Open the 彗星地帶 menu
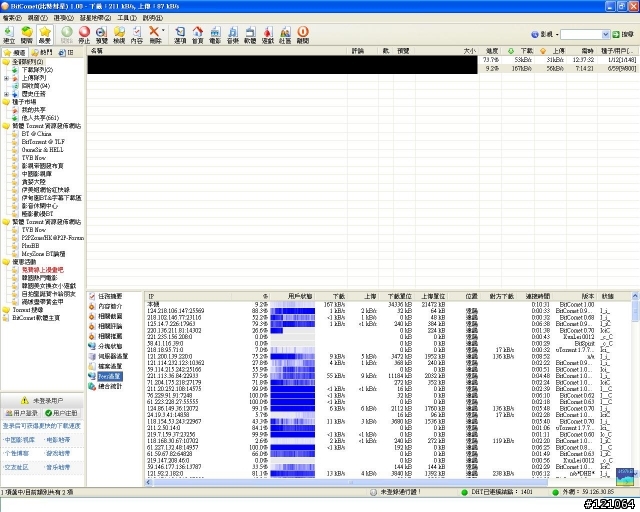This screenshot has height=512, width=640. pyautogui.click(x=95, y=18)
